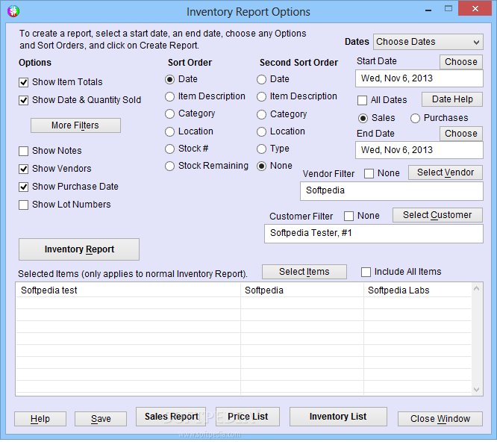Click the Sales Report button
Viewport: 497px width, 448px height.
click(171, 417)
